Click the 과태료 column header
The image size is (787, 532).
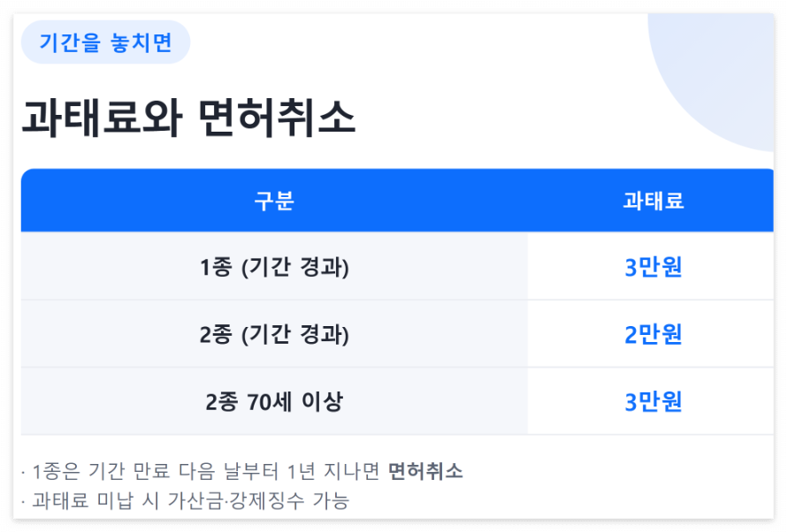pos(653,201)
